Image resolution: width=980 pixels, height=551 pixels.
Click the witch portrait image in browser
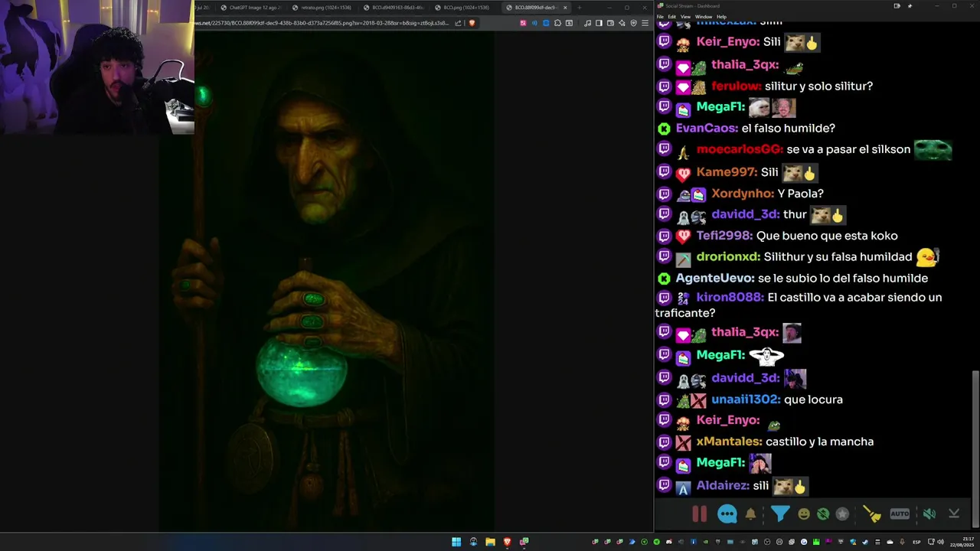[326, 280]
